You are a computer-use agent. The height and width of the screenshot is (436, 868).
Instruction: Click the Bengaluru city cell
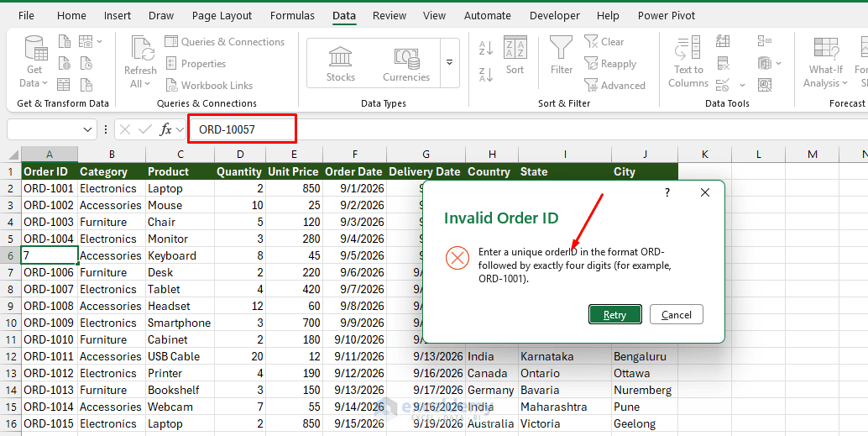click(645, 356)
